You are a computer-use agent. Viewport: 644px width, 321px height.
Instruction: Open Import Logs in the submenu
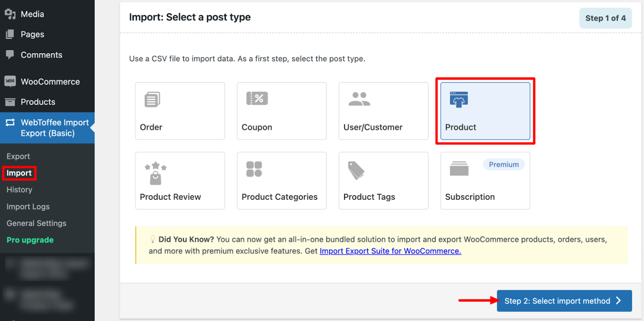(x=28, y=207)
